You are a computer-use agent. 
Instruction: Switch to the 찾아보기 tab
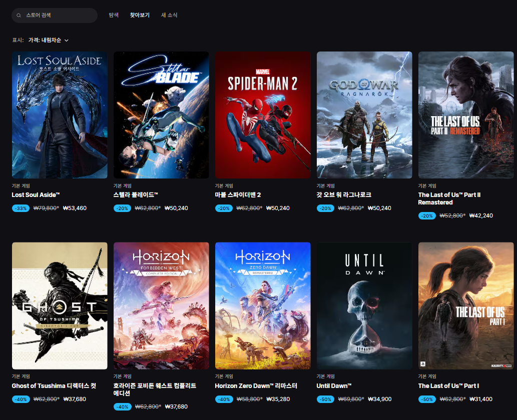(x=140, y=15)
